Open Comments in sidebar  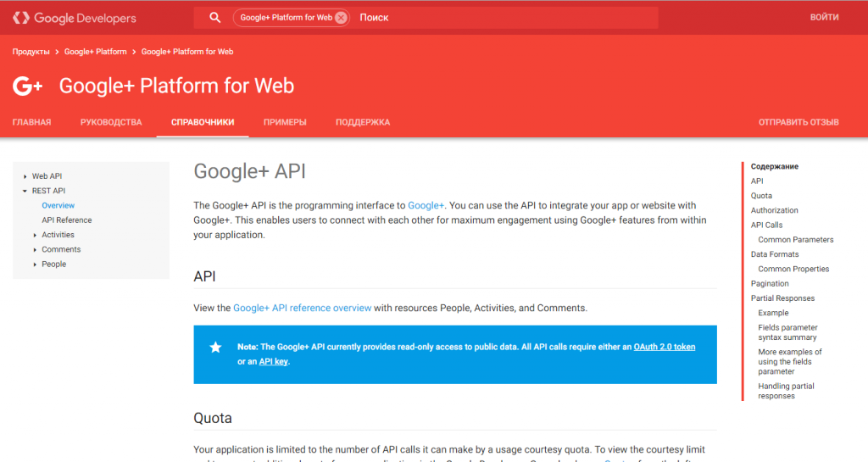(61, 249)
